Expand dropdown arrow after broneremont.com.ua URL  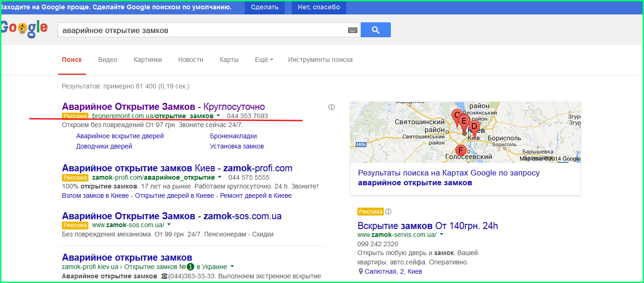(x=218, y=115)
